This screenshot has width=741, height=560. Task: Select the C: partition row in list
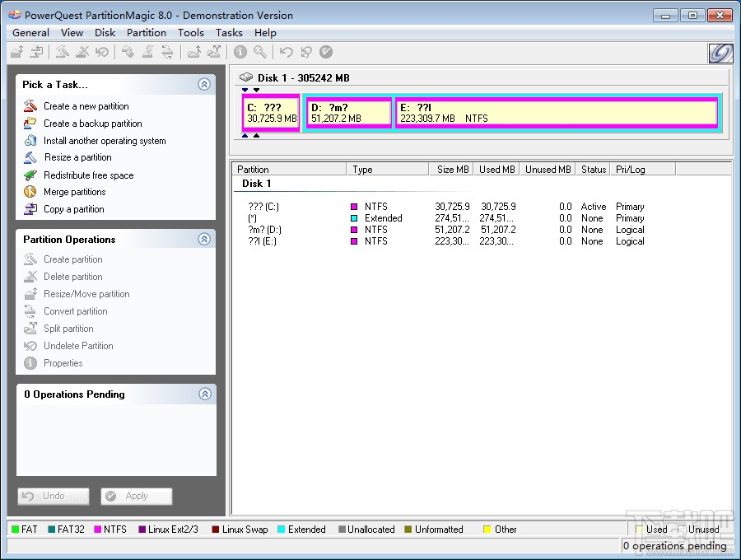(265, 207)
